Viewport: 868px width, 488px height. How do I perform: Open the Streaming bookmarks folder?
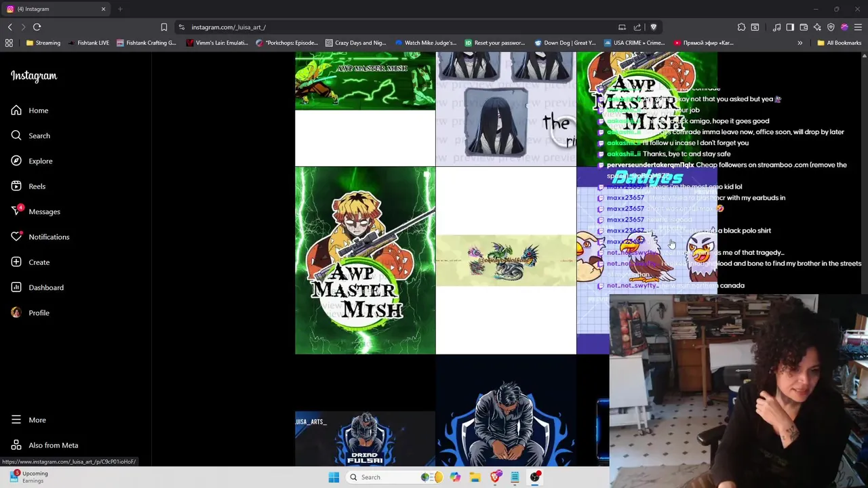tap(43, 43)
